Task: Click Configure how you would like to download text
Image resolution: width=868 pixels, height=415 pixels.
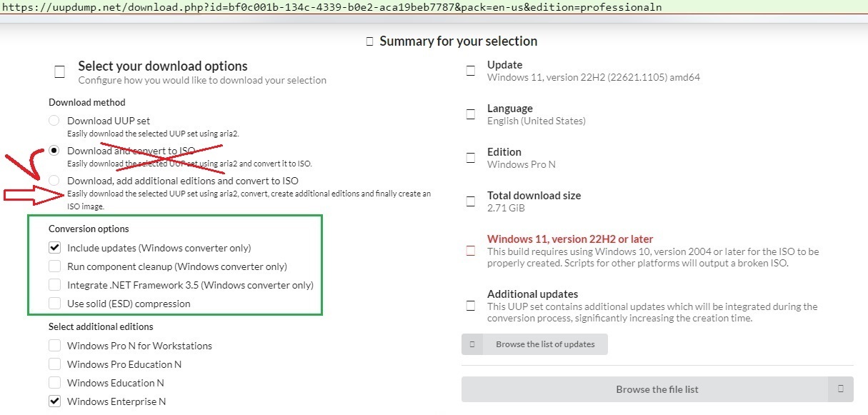Action: click(x=202, y=80)
